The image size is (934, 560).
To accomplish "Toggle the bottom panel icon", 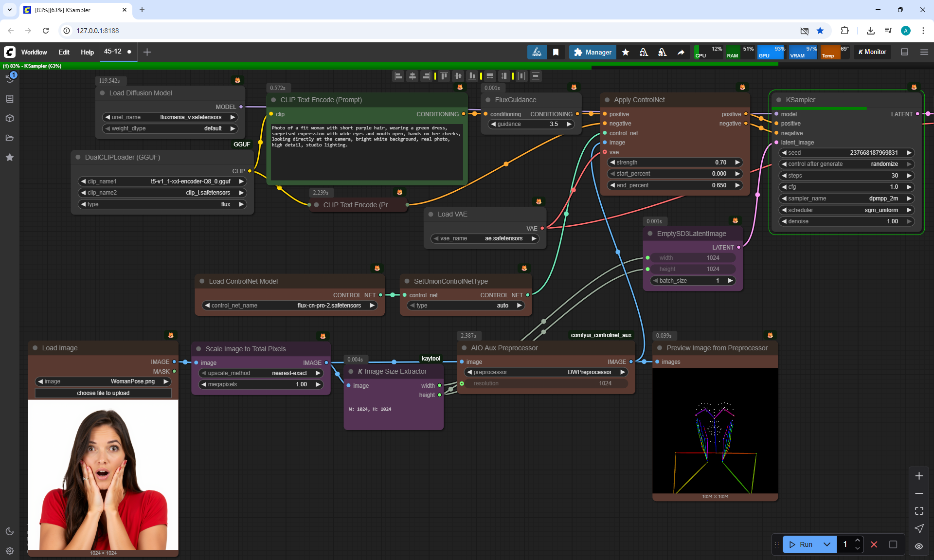I will 904,52.
